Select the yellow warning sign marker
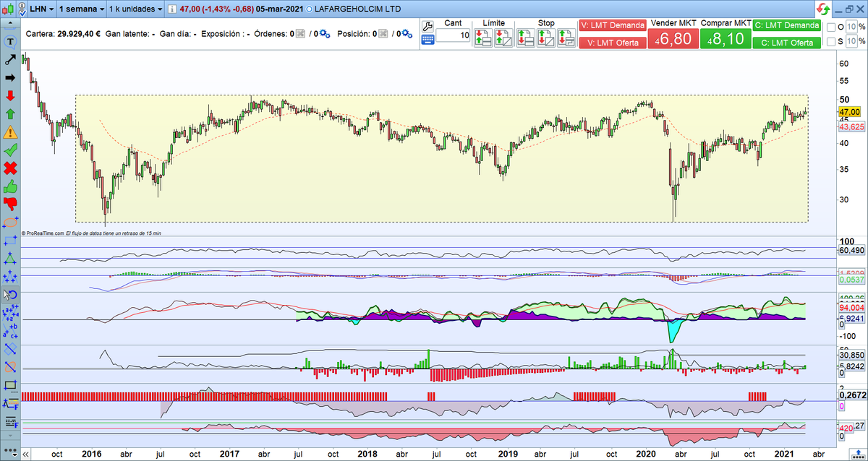This screenshot has height=461, width=868. [10, 133]
